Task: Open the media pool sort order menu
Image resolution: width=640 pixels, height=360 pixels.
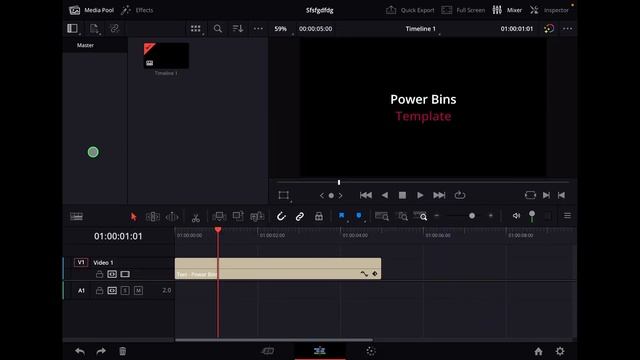Action: tap(238, 29)
